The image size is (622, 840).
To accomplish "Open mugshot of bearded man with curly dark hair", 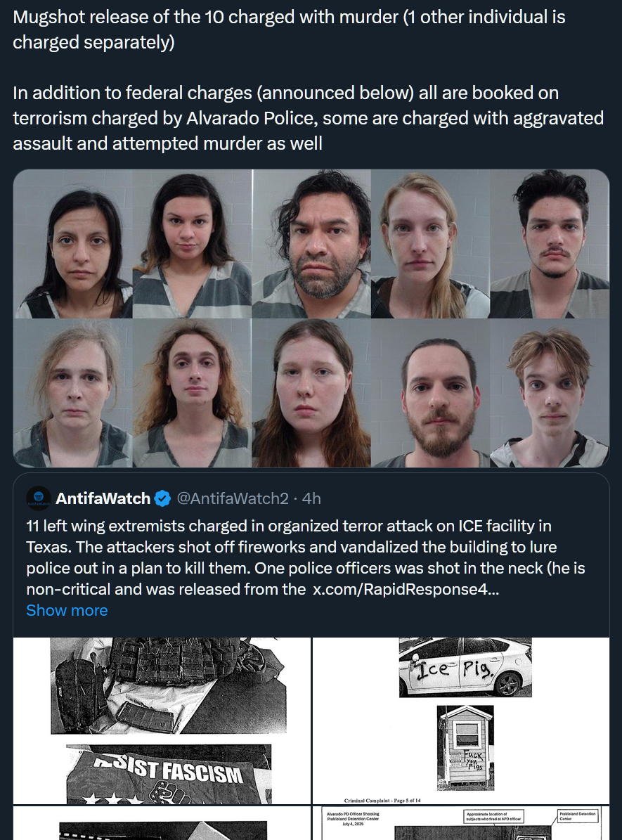I will coord(311,244).
